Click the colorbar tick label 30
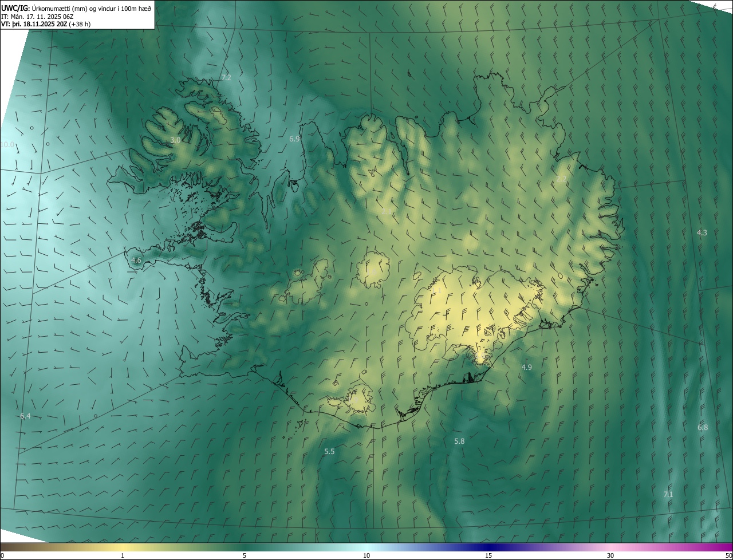The image size is (733, 560). 610,555
